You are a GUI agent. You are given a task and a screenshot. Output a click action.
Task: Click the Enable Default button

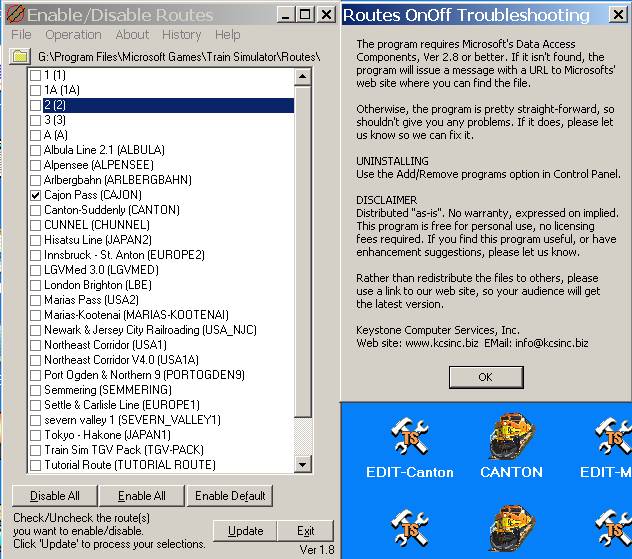point(230,496)
